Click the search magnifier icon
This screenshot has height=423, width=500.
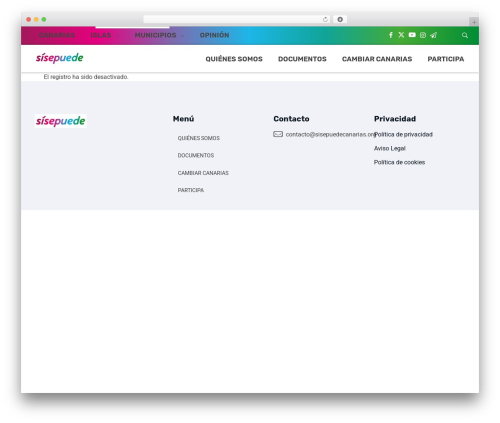[465, 35]
